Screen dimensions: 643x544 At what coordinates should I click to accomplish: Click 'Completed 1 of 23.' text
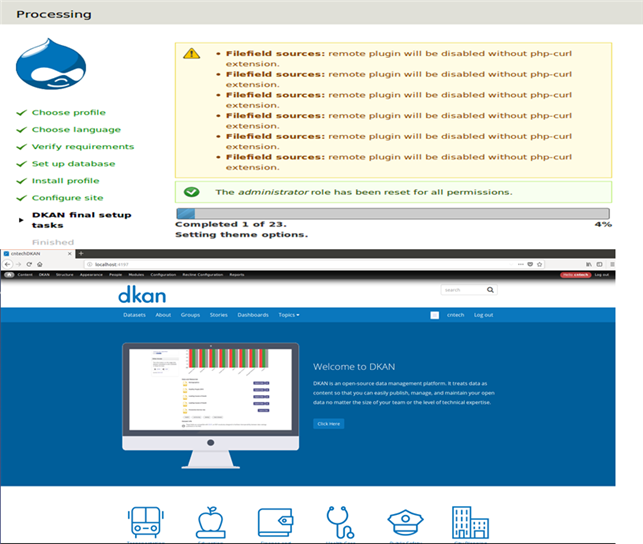coord(231,224)
